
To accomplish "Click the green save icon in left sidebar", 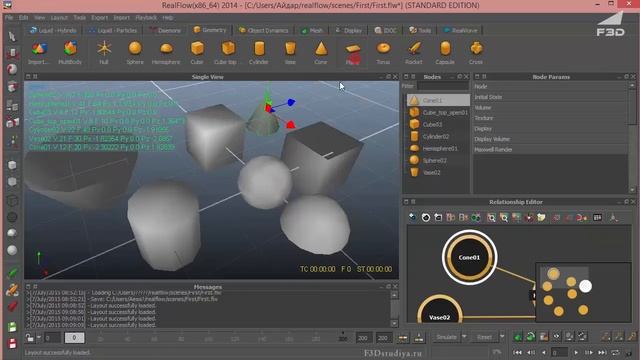I will click(x=12, y=327).
